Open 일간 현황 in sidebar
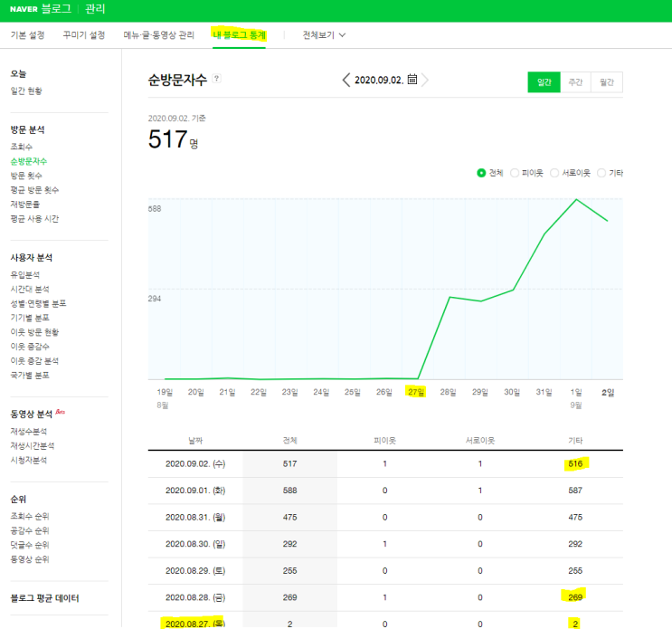This screenshot has width=672, height=629. pos(26,91)
